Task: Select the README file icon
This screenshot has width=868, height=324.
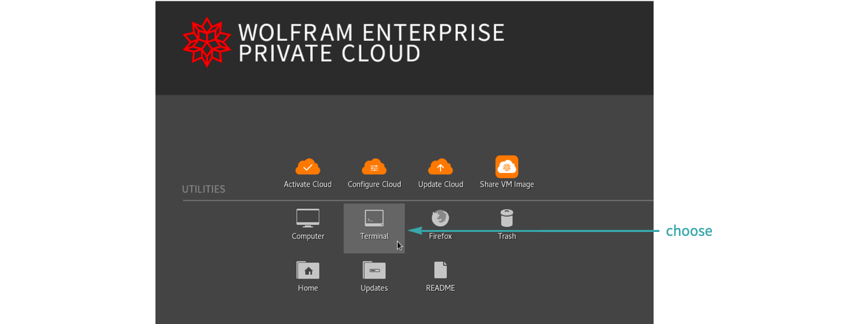Action: [440, 270]
